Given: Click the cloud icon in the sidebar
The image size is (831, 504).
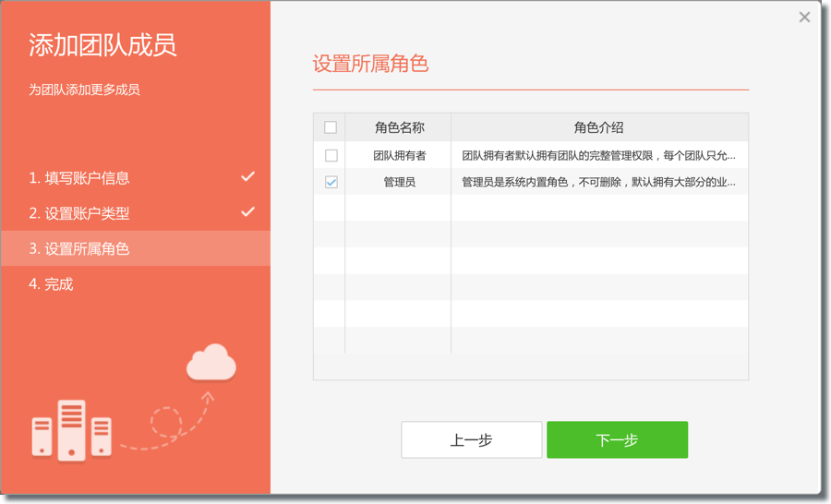Looking at the screenshot, I should [x=211, y=362].
